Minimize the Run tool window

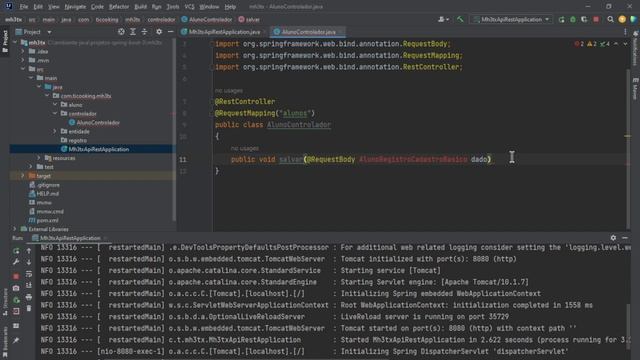click(625, 238)
